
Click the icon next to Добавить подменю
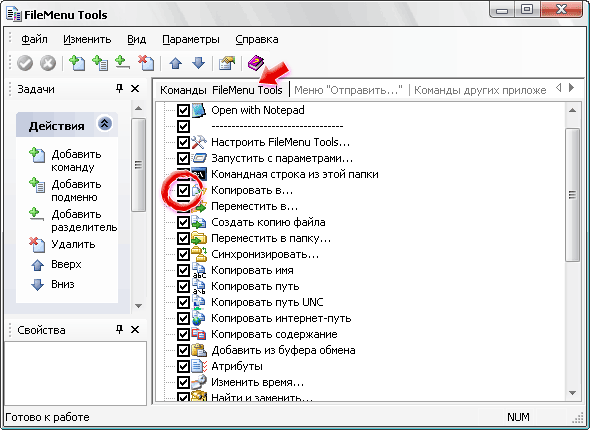tap(37, 185)
